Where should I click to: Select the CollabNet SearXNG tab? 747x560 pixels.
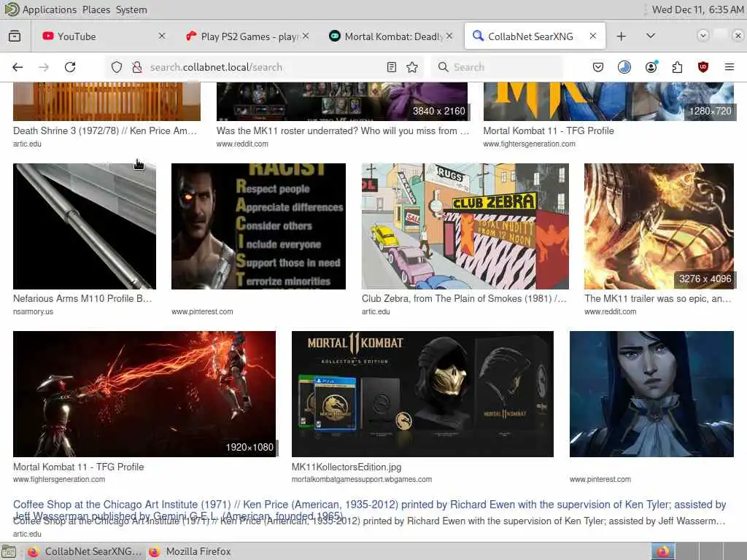(x=535, y=36)
